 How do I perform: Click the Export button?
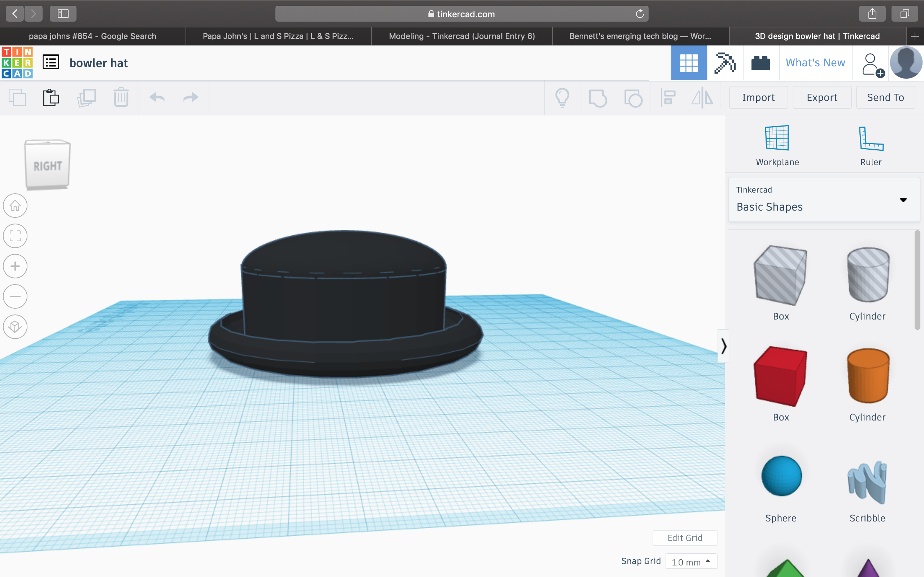pos(821,98)
